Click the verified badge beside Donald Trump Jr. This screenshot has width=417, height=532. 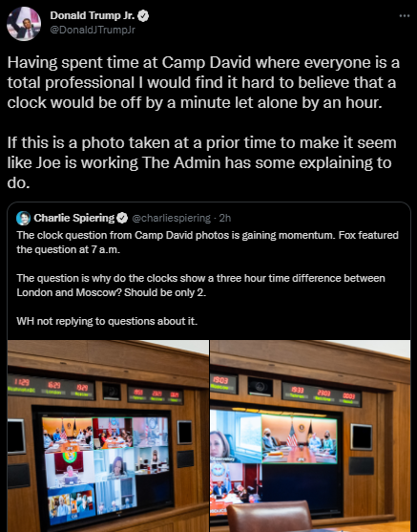(143, 15)
